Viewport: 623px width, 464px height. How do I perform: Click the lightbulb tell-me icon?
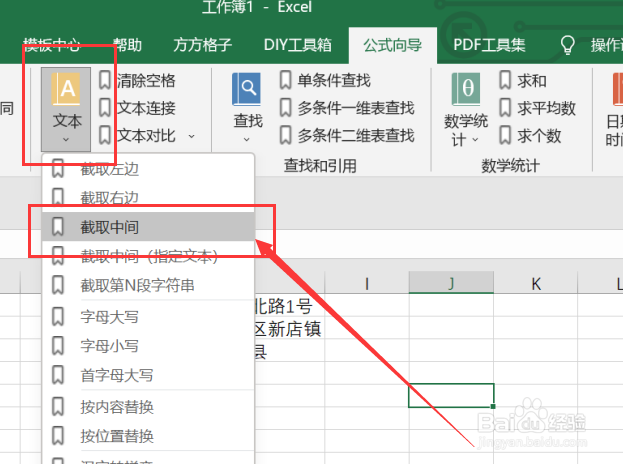coord(567,45)
